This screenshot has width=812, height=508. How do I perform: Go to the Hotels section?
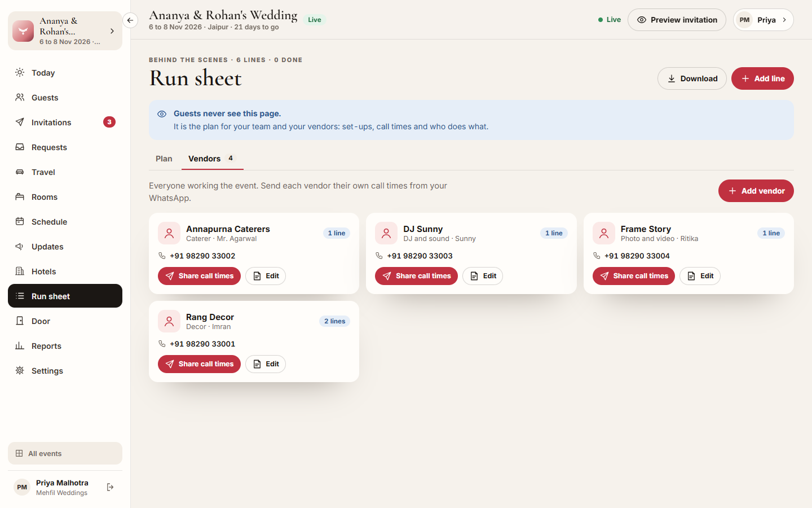click(65, 271)
